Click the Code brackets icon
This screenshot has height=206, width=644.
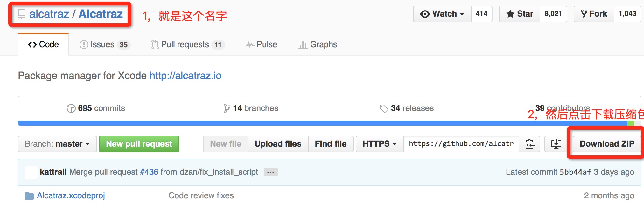[32, 45]
